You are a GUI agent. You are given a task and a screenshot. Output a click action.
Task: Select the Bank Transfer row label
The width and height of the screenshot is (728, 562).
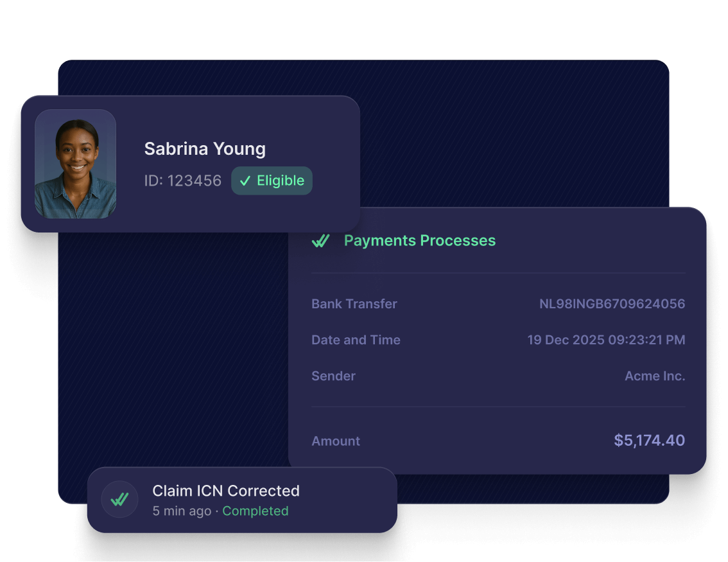tap(354, 304)
